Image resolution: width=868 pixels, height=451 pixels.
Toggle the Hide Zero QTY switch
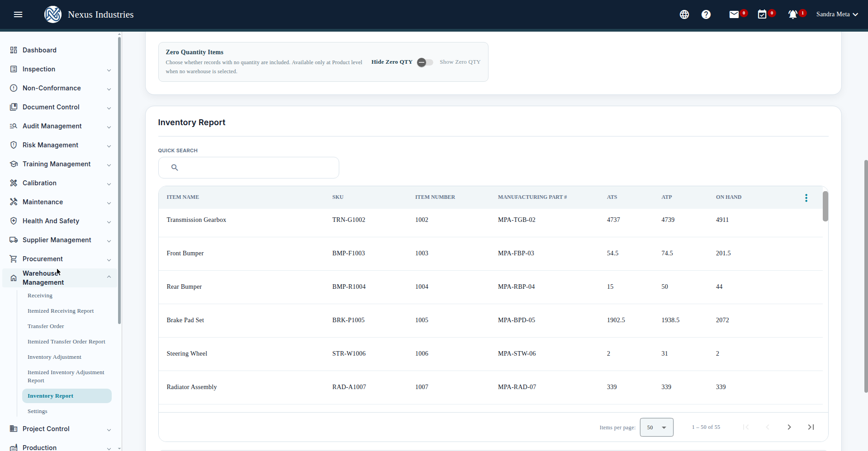[x=425, y=62]
